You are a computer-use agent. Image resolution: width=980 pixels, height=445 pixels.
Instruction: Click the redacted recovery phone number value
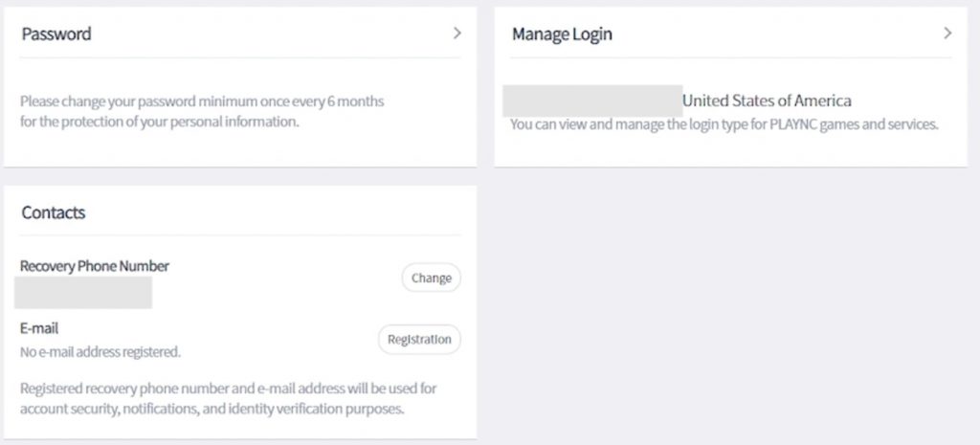pos(83,293)
